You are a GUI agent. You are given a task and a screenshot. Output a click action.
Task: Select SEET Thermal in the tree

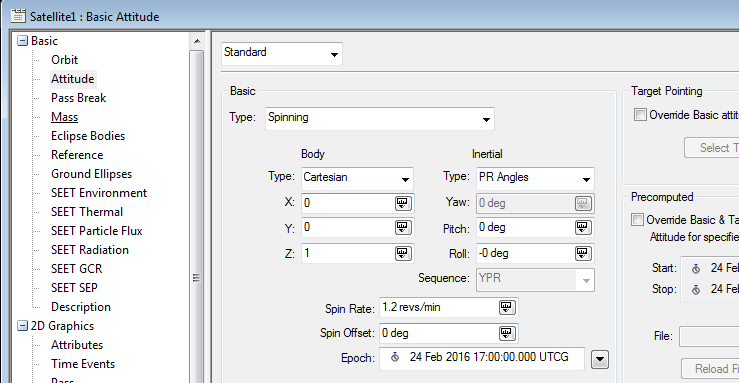click(87, 212)
